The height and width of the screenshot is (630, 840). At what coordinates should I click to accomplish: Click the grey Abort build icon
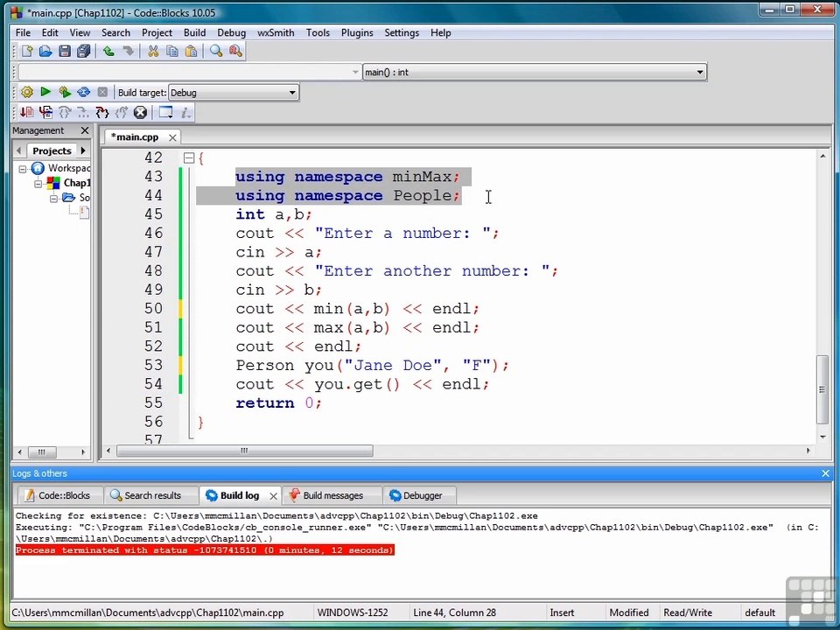tap(103, 92)
